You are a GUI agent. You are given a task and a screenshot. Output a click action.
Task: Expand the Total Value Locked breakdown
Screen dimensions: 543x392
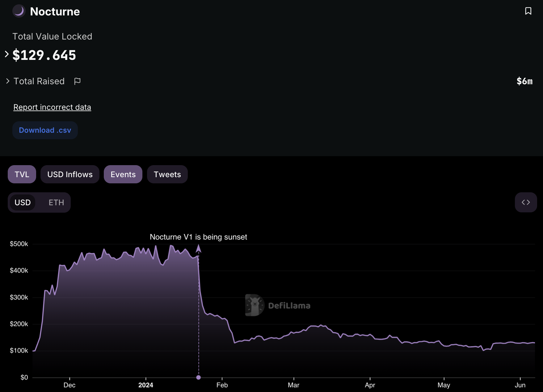(x=7, y=54)
